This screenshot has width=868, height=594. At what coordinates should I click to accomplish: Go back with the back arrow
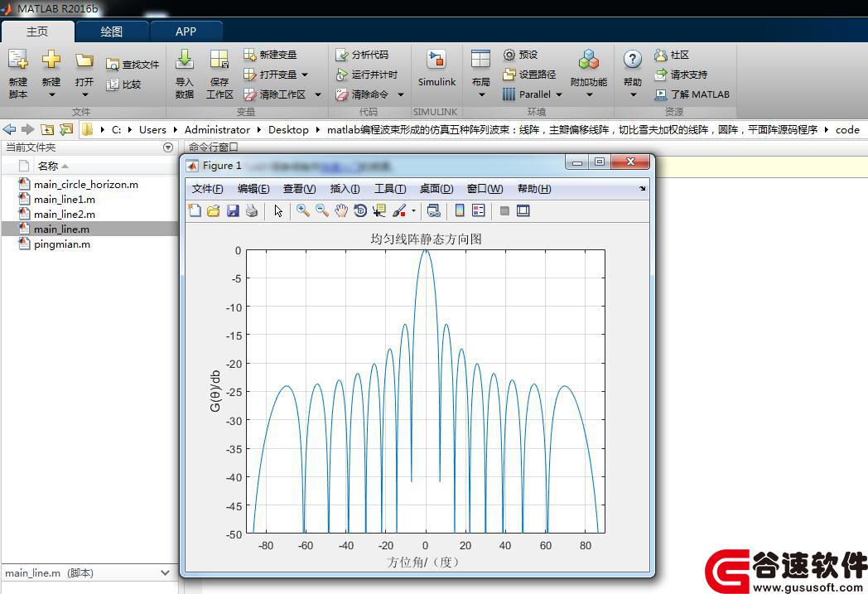[x=9, y=129]
